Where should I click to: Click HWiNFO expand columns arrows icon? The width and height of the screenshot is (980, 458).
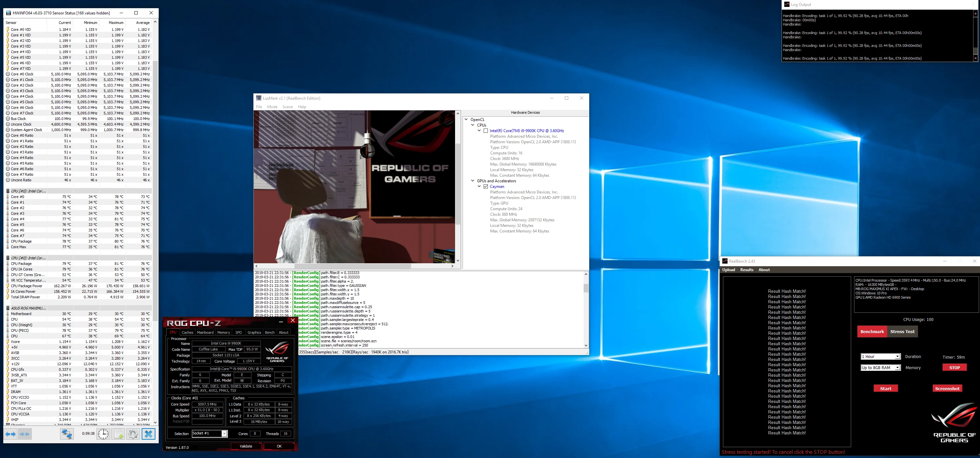tap(10, 434)
